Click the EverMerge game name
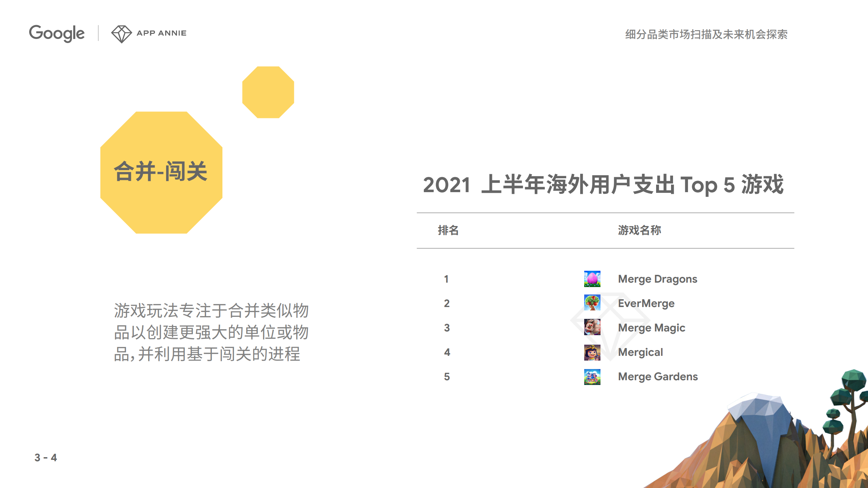The height and width of the screenshot is (488, 868). [x=646, y=303]
